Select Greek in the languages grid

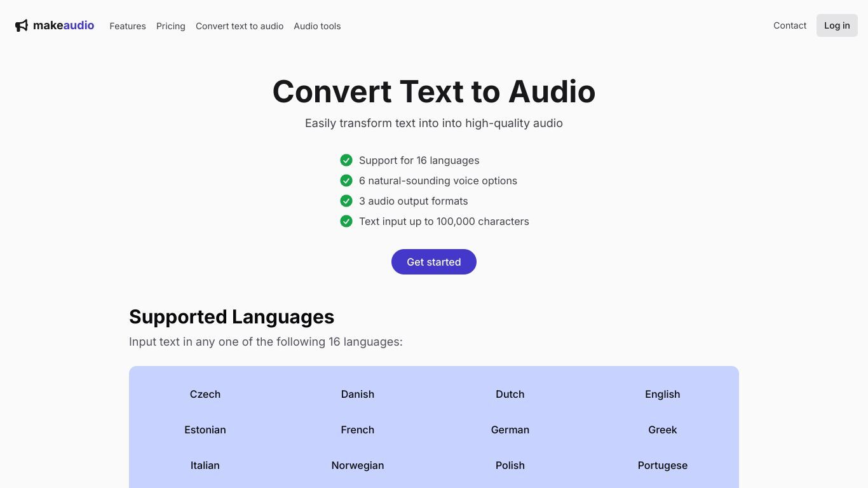pyautogui.click(x=663, y=430)
